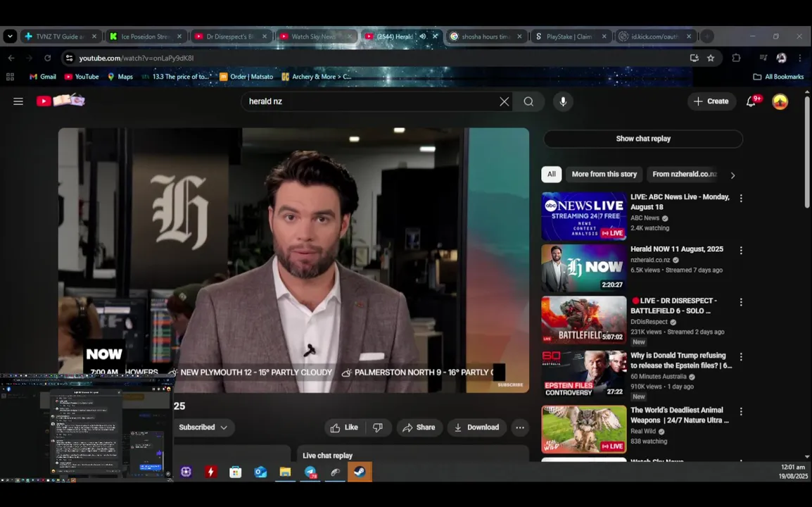
Task: Open the Maps bookmark
Action: [120, 77]
